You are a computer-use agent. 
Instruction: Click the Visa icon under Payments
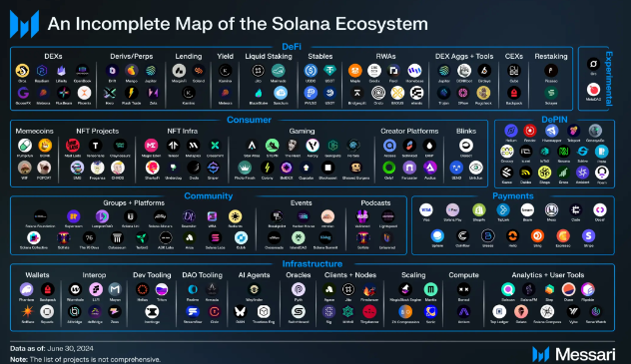426,210
